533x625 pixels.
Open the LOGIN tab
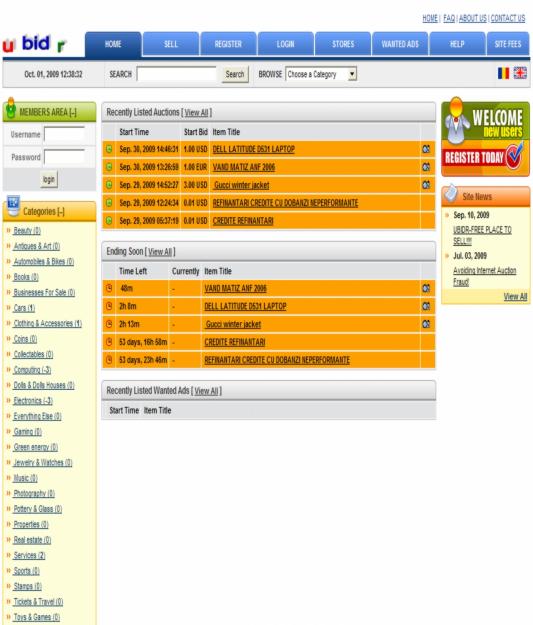click(285, 44)
